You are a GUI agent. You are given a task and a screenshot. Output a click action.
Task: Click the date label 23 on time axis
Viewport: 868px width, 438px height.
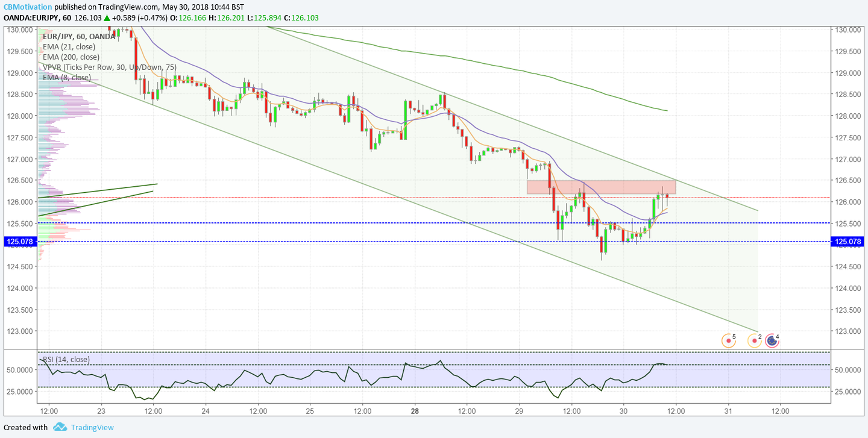101,411
